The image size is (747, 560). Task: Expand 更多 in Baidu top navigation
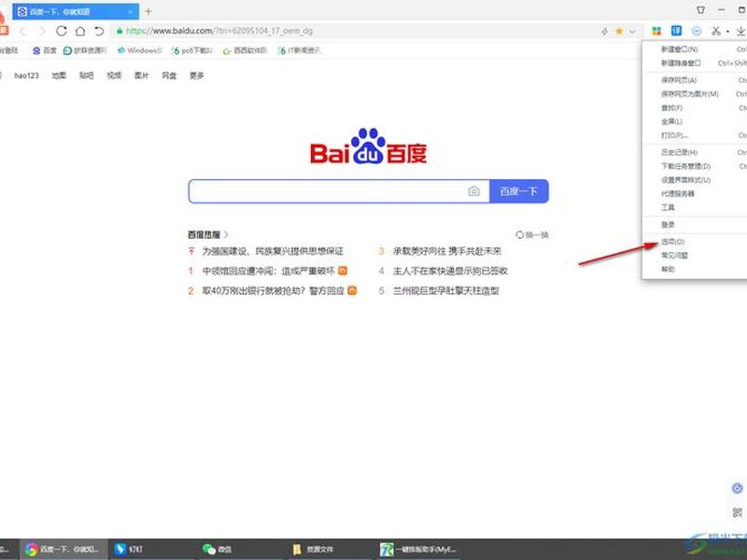(x=197, y=76)
